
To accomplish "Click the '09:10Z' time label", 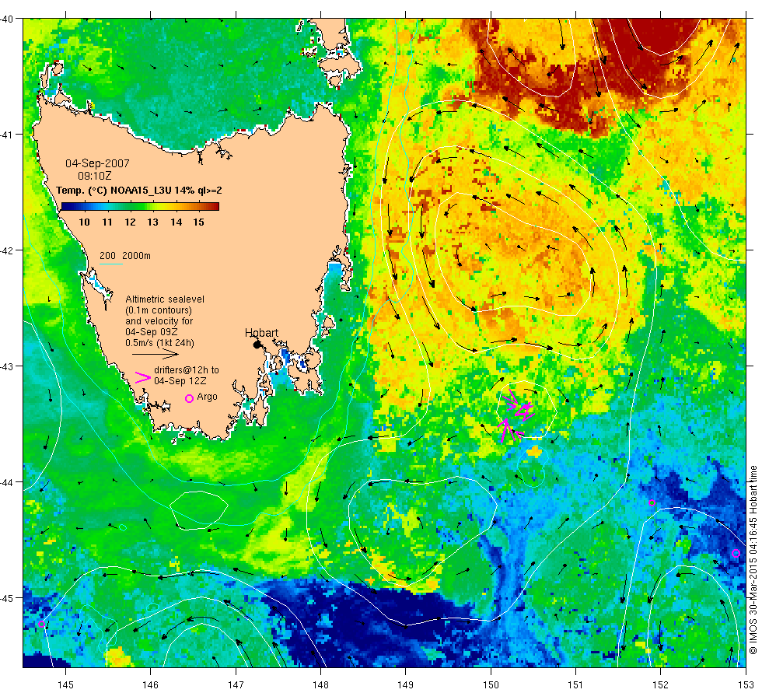I will pos(94,176).
